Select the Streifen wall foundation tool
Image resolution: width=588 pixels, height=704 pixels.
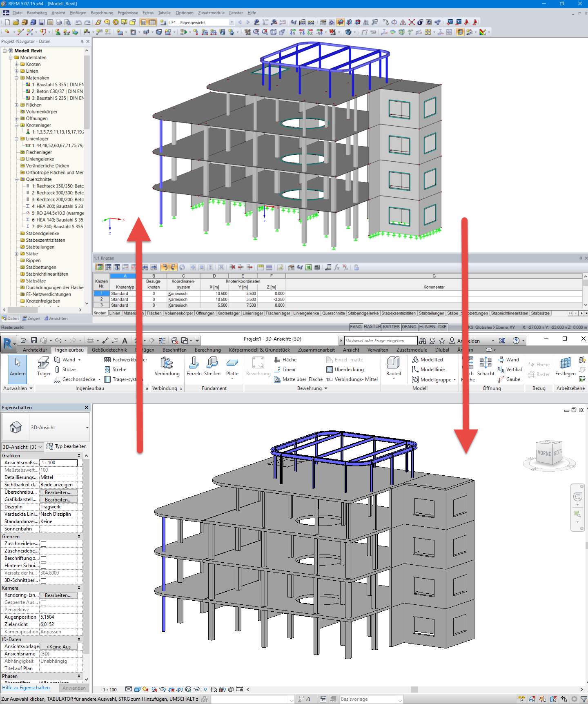pyautogui.click(x=212, y=366)
